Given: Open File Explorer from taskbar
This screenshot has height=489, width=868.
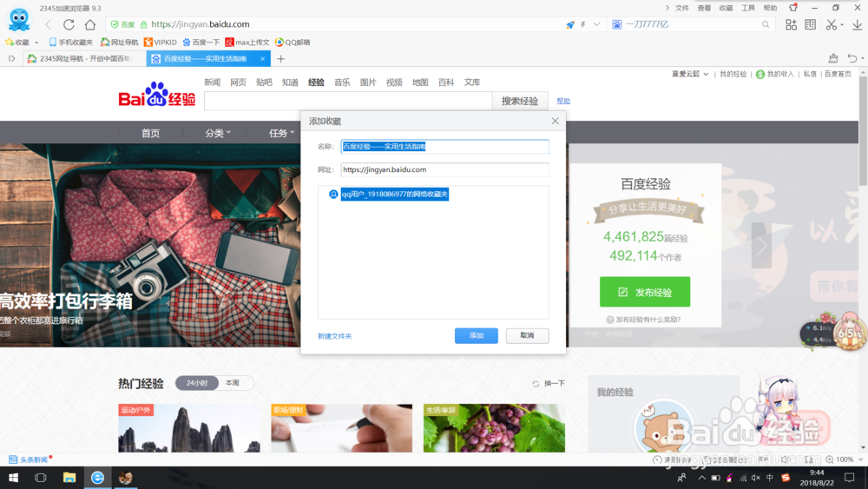Looking at the screenshot, I should pos(69,478).
